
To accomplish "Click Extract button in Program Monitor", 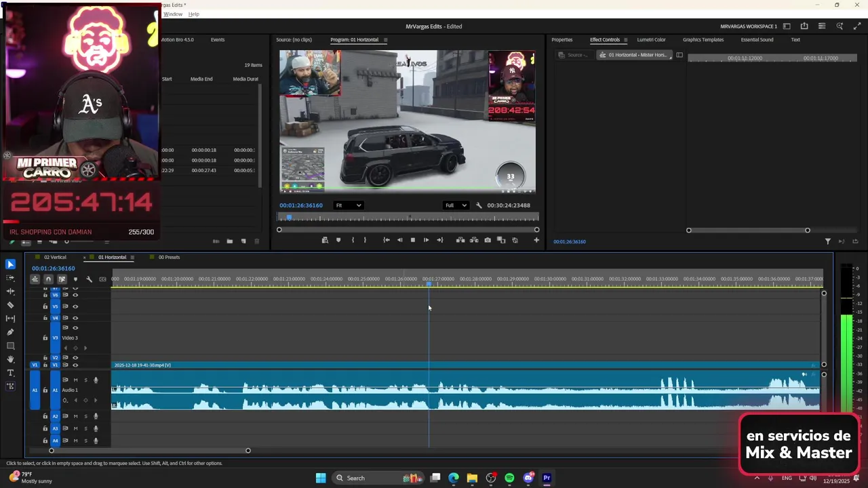I will pos(474,240).
